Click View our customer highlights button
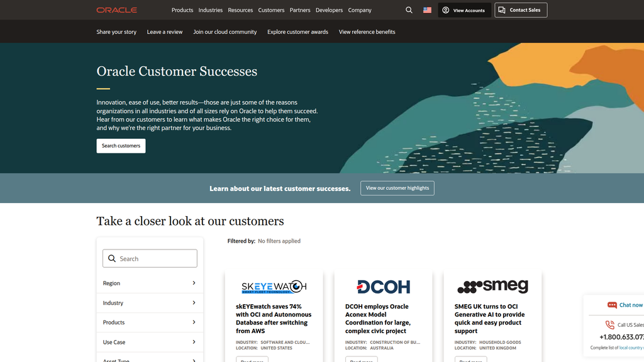Viewport: 644px width, 362px height. tap(397, 188)
